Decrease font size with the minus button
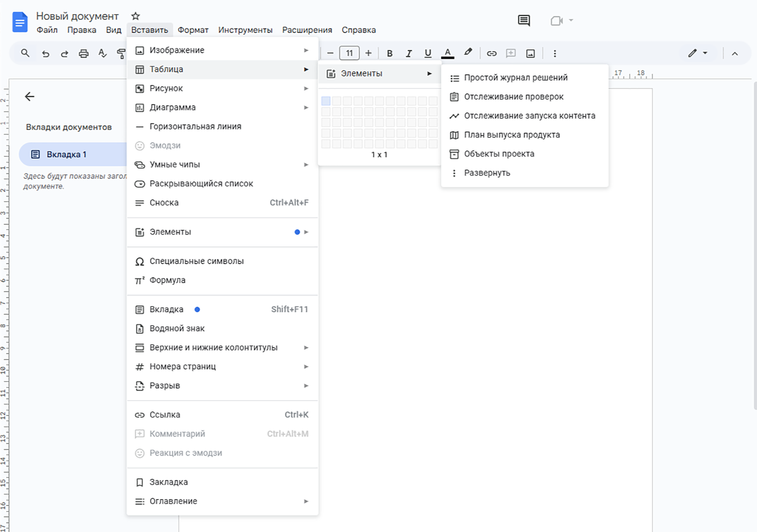Viewport: 757px width, 532px height. click(330, 53)
